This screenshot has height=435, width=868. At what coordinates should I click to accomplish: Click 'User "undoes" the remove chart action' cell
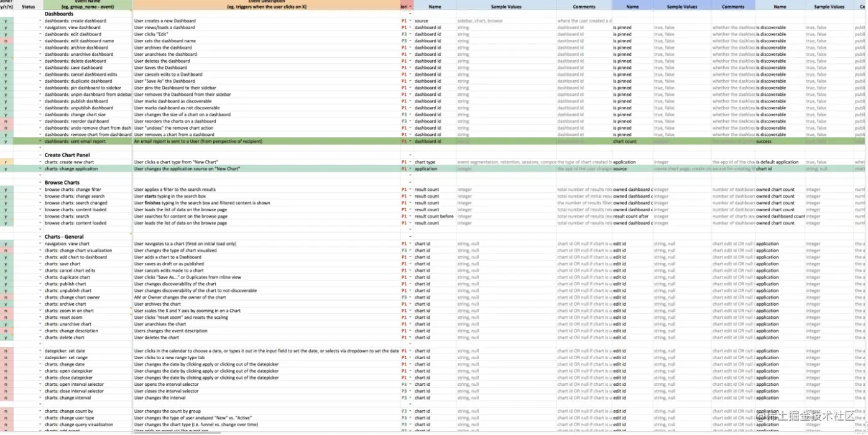[x=267, y=129]
